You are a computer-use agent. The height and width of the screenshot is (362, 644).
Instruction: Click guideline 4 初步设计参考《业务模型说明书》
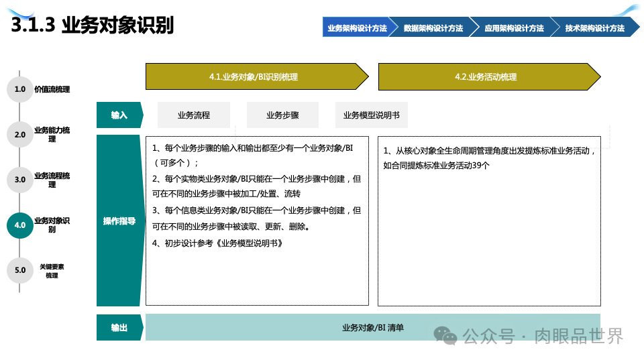click(217, 243)
